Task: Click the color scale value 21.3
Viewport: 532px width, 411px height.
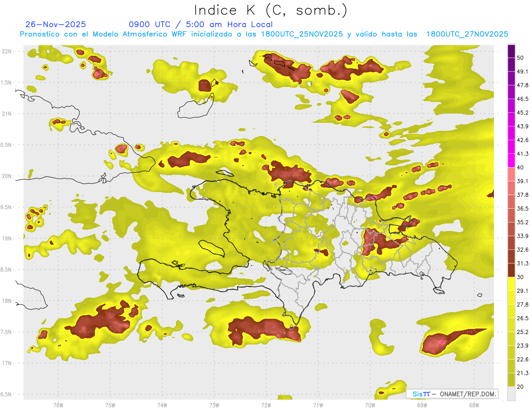Action: tap(523, 373)
